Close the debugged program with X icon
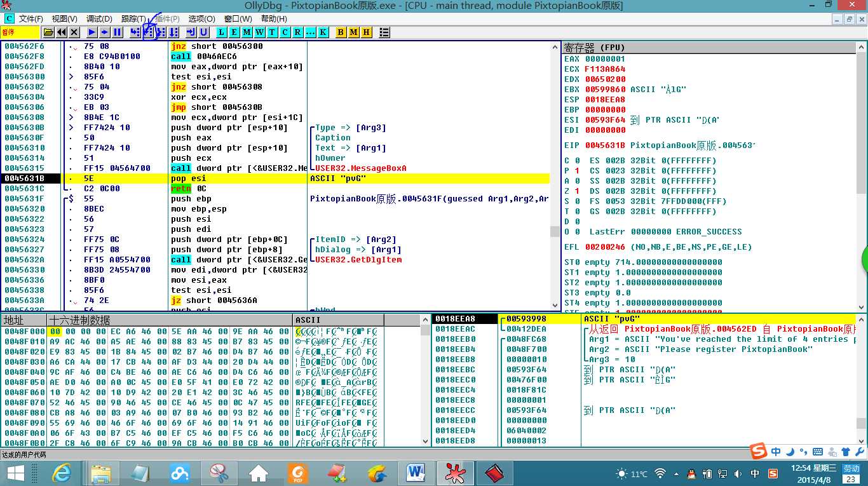The width and height of the screenshot is (868, 486). click(x=74, y=32)
